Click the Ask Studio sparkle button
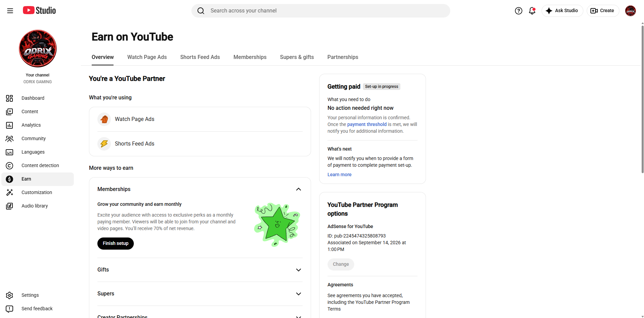 click(x=562, y=11)
